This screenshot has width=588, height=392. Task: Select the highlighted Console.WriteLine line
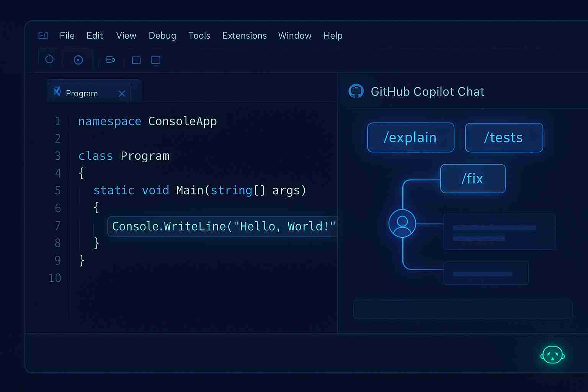(223, 226)
